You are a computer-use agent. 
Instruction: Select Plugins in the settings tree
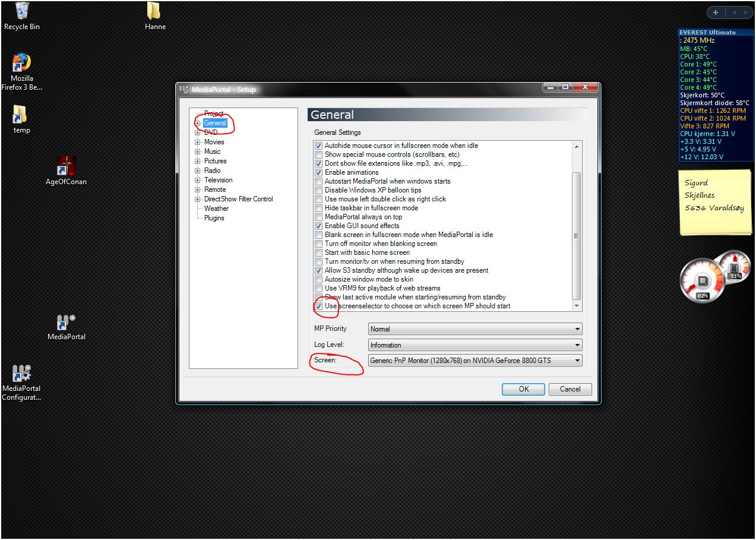click(x=214, y=218)
